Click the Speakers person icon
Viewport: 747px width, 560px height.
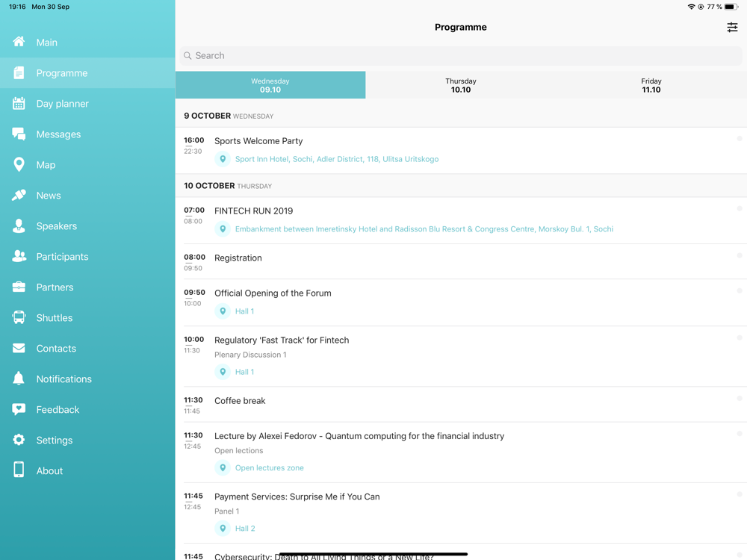click(x=19, y=225)
